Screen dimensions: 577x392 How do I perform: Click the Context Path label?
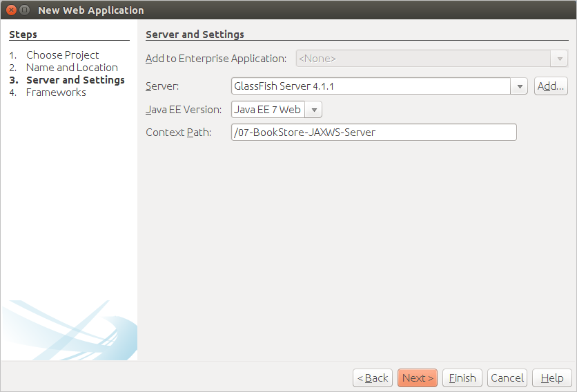click(x=179, y=132)
